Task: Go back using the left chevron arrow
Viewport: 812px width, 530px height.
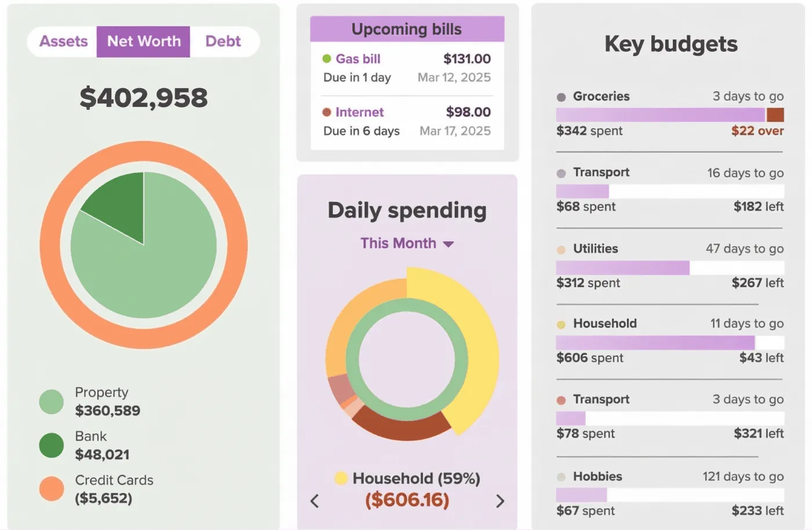Action: point(315,500)
